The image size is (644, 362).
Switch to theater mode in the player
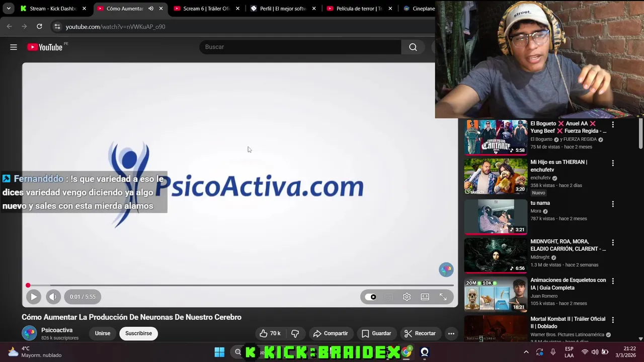425,297
